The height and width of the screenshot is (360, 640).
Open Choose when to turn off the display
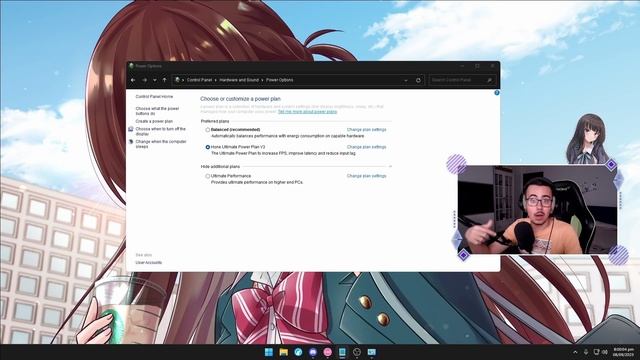160,131
